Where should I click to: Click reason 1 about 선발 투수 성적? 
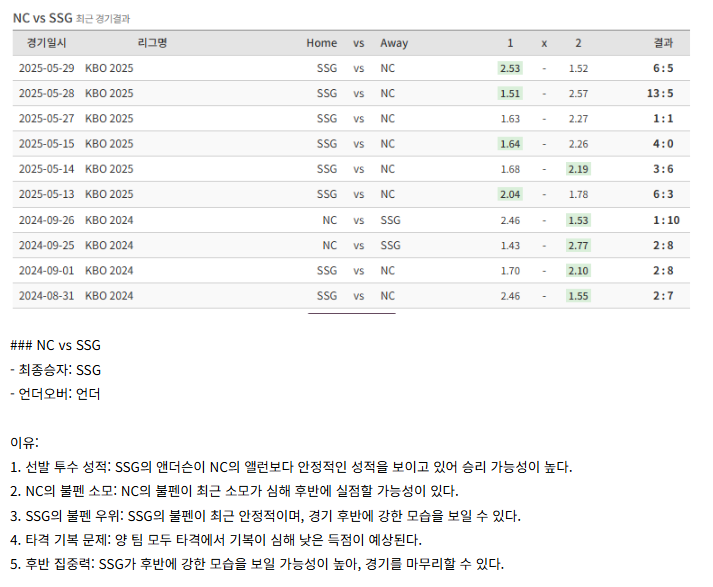coord(291,467)
